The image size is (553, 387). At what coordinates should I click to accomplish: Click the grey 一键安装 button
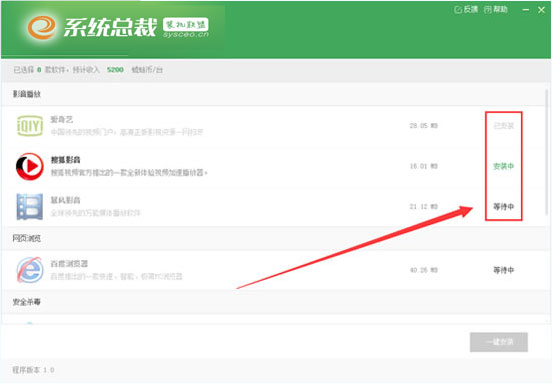click(499, 342)
